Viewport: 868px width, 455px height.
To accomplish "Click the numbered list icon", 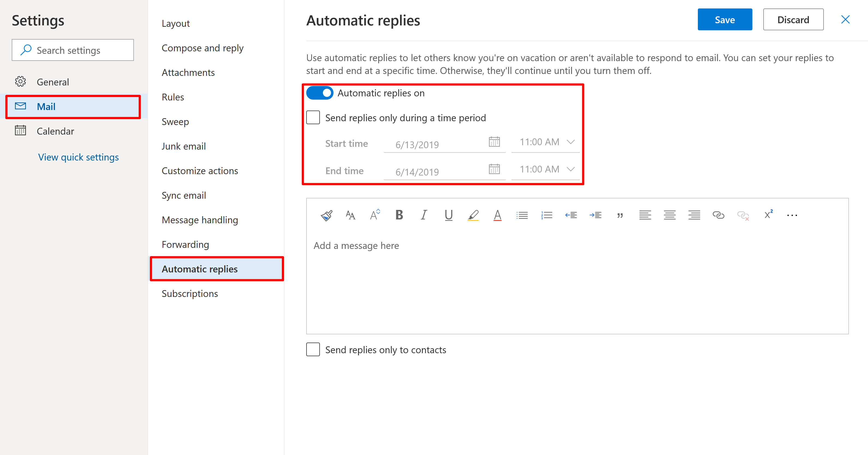I will pyautogui.click(x=546, y=215).
